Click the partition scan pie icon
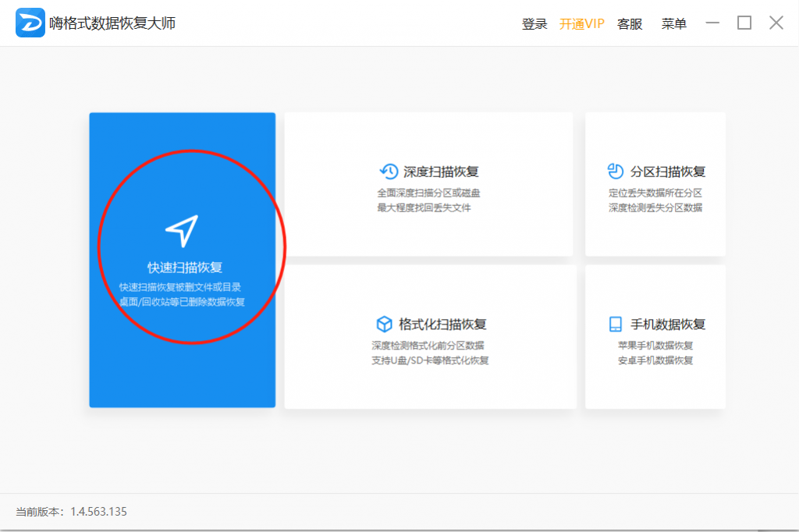Image resolution: width=799 pixels, height=532 pixels. tap(616, 171)
